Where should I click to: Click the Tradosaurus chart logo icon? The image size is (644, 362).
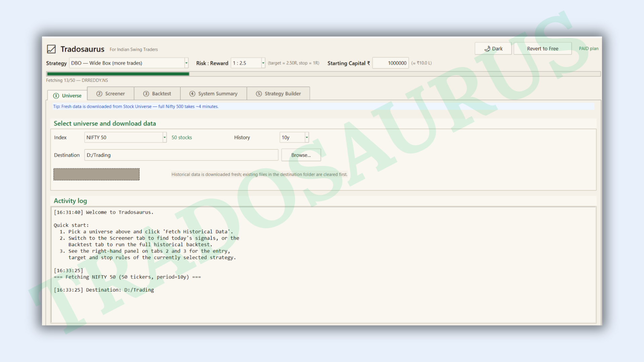pyautogui.click(x=51, y=49)
